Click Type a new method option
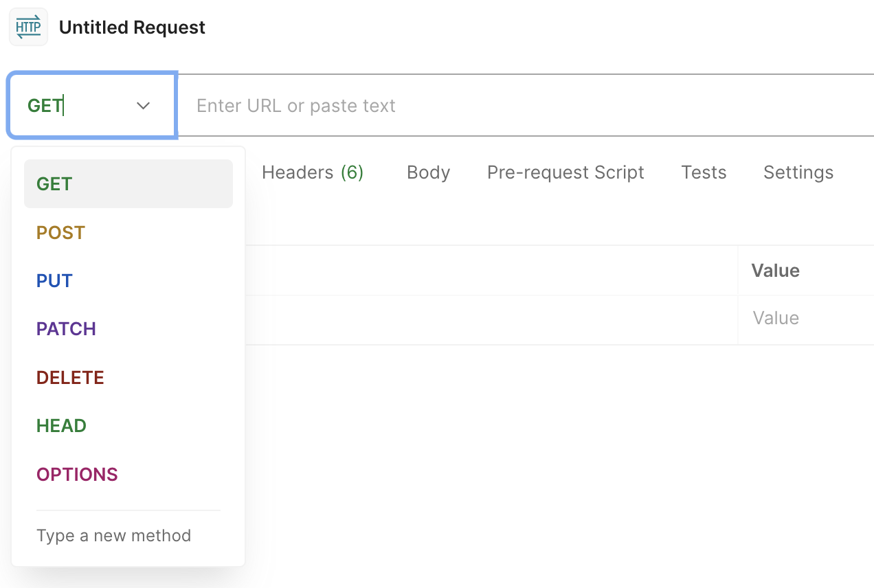This screenshot has height=588, width=874. coord(113,535)
